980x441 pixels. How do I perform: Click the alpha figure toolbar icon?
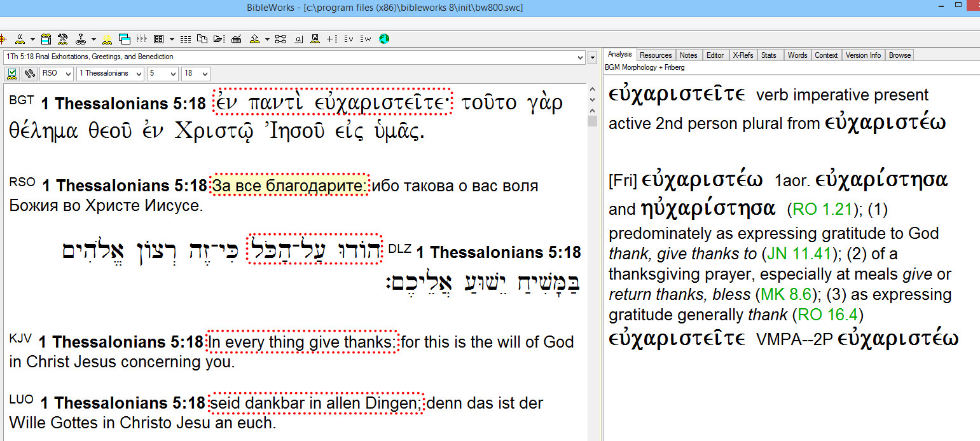(x=20, y=39)
